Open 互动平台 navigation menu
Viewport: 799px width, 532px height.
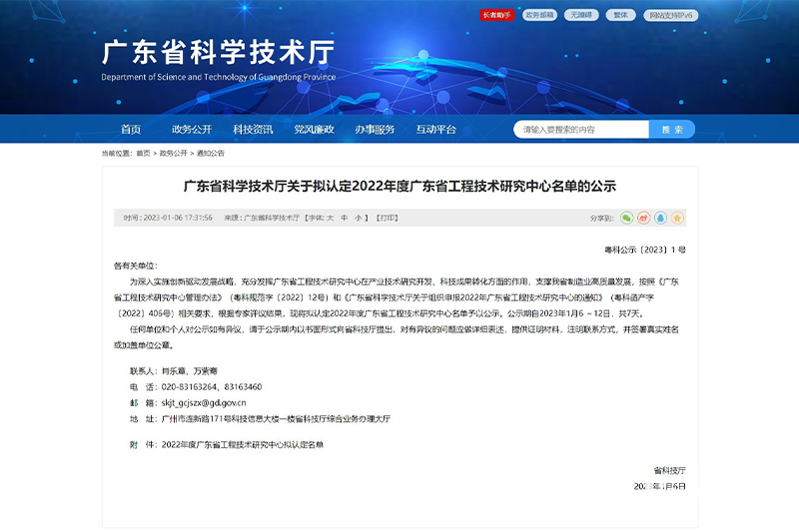(436, 130)
